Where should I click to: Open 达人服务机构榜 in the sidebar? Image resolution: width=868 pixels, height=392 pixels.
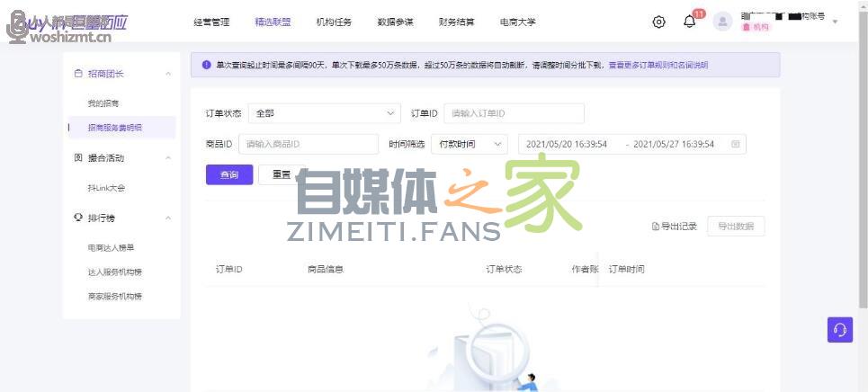click(114, 272)
